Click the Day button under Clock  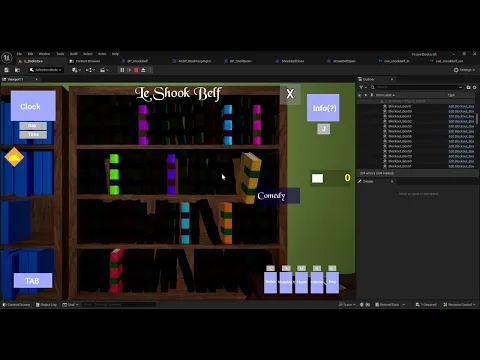(33, 126)
